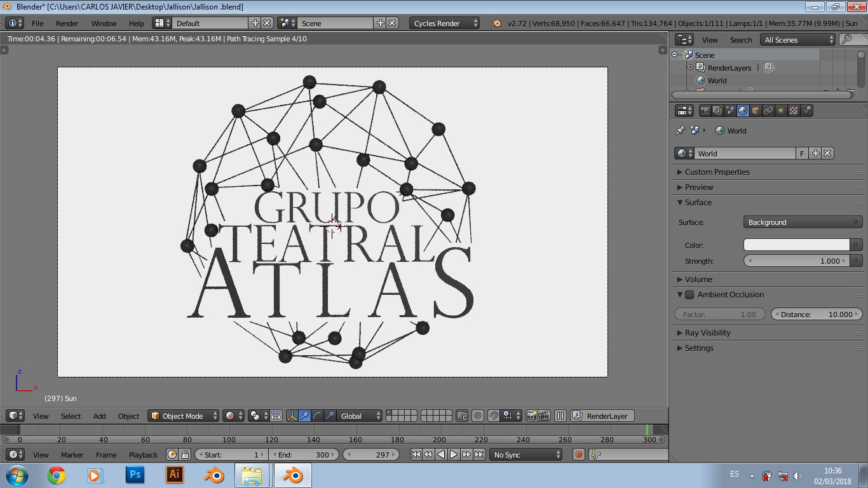Open the Render properties camera tab

coord(705,111)
